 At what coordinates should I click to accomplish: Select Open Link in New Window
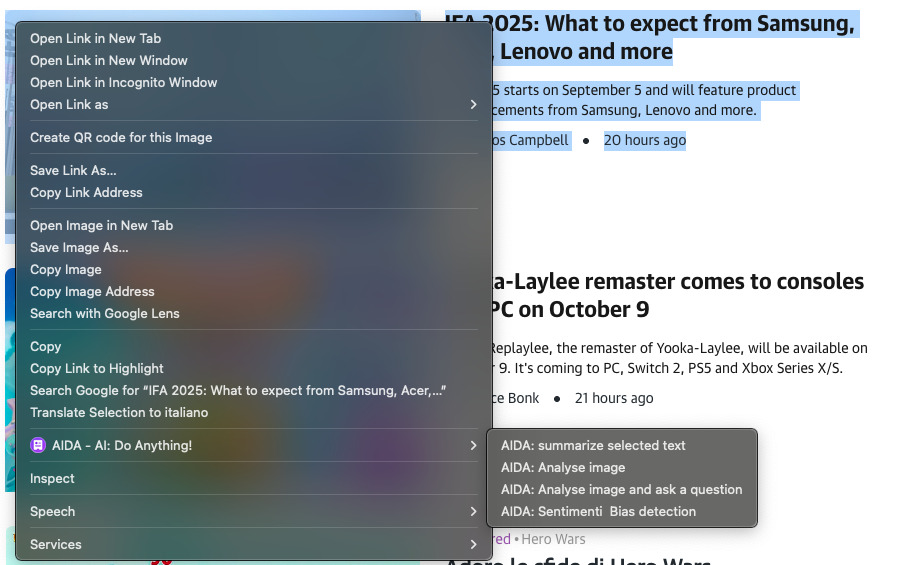click(x=254, y=60)
